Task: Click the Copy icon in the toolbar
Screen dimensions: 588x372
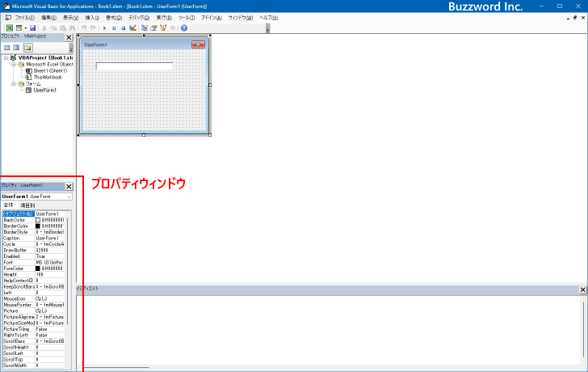Action: 53,27
